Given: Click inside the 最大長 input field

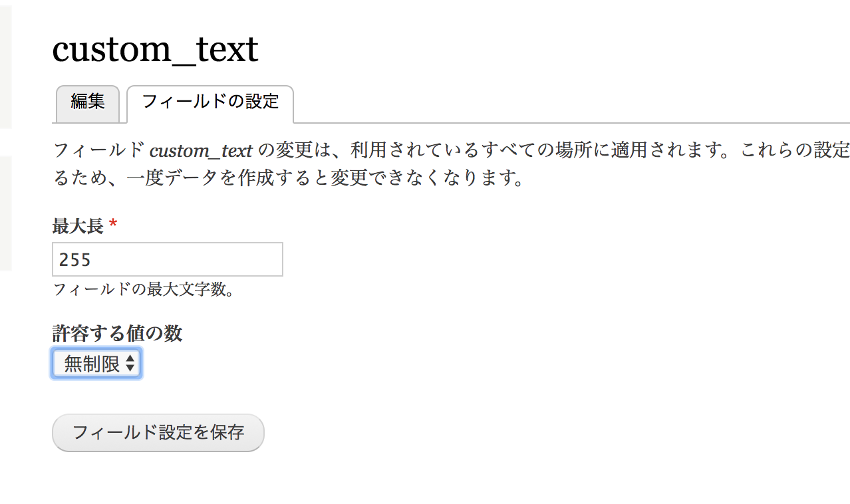Looking at the screenshot, I should pyautogui.click(x=166, y=259).
